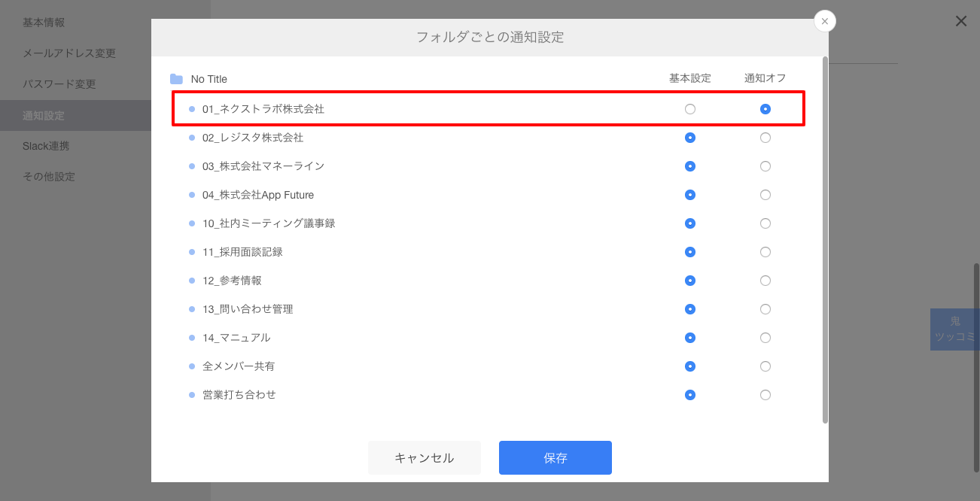The height and width of the screenshot is (501, 980).
Task: Turn off notifications for 10_社内ミーティング議事録
Action: pyautogui.click(x=765, y=223)
